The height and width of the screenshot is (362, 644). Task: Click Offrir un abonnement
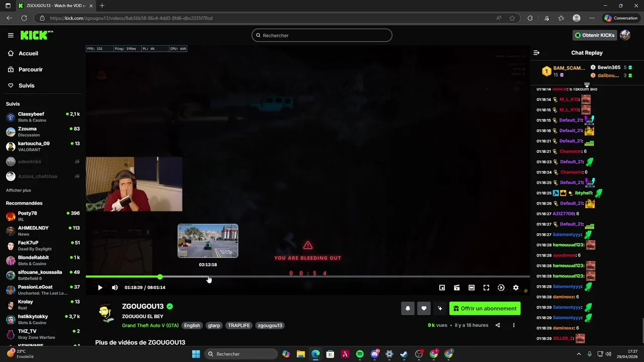485,309
